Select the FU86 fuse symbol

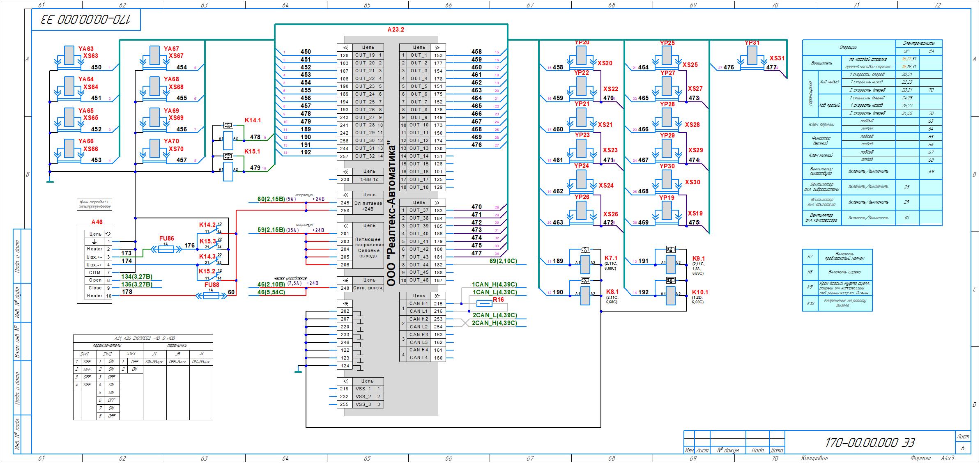click(166, 249)
